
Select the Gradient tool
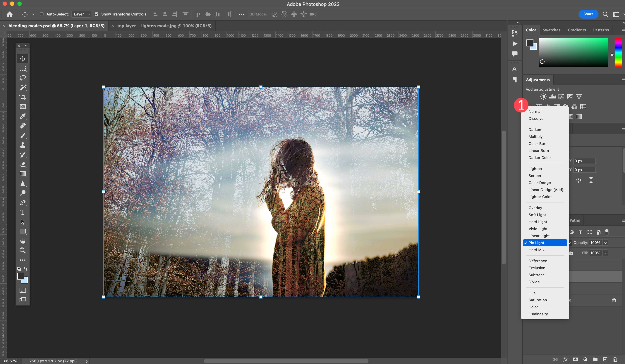point(23,173)
